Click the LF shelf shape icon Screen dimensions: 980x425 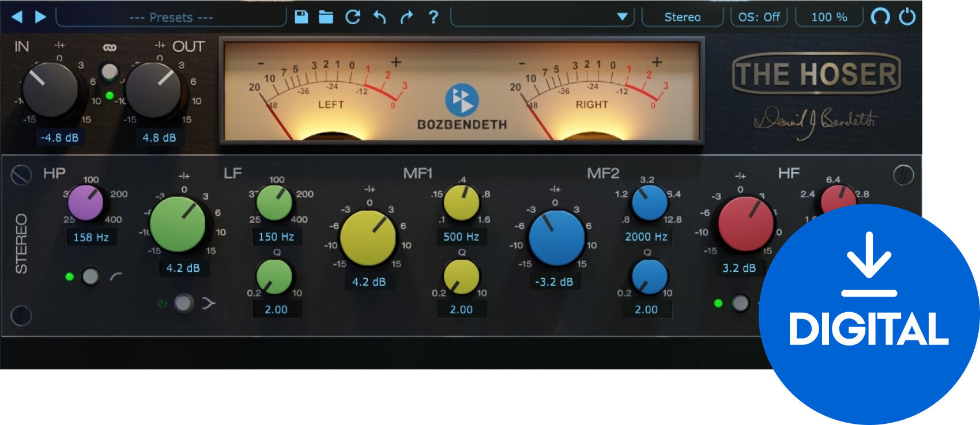pos(209,303)
